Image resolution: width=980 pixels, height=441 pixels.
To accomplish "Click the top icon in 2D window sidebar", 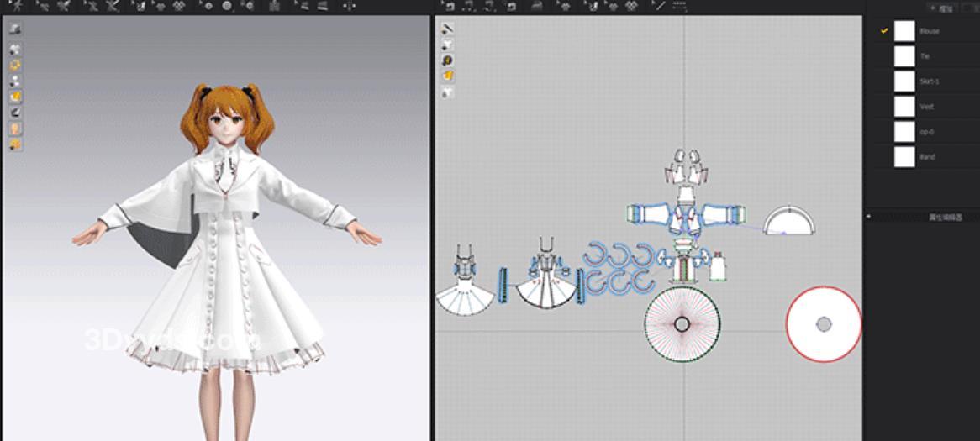I will point(448,29).
